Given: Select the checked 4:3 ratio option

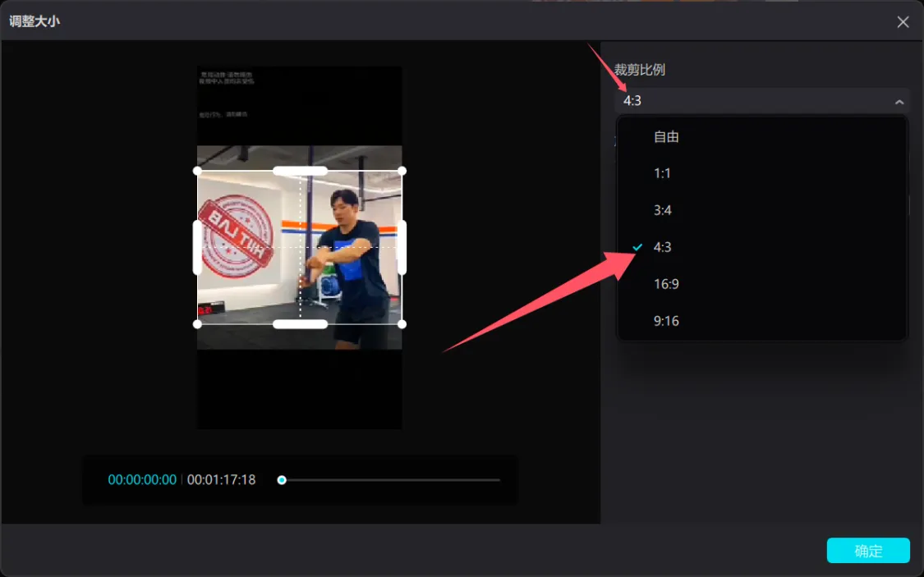Looking at the screenshot, I should tap(663, 247).
